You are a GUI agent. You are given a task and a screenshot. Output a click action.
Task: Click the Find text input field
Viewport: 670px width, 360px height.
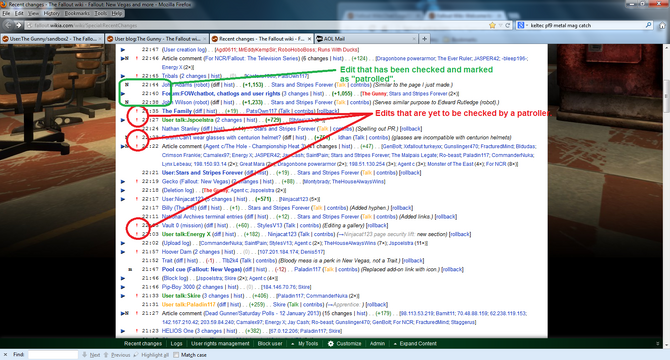[x=53, y=355]
